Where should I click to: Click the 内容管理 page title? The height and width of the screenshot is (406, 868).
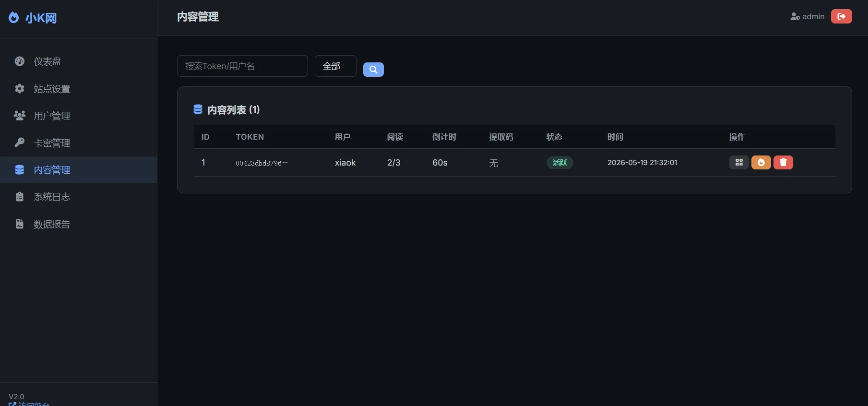coord(198,17)
